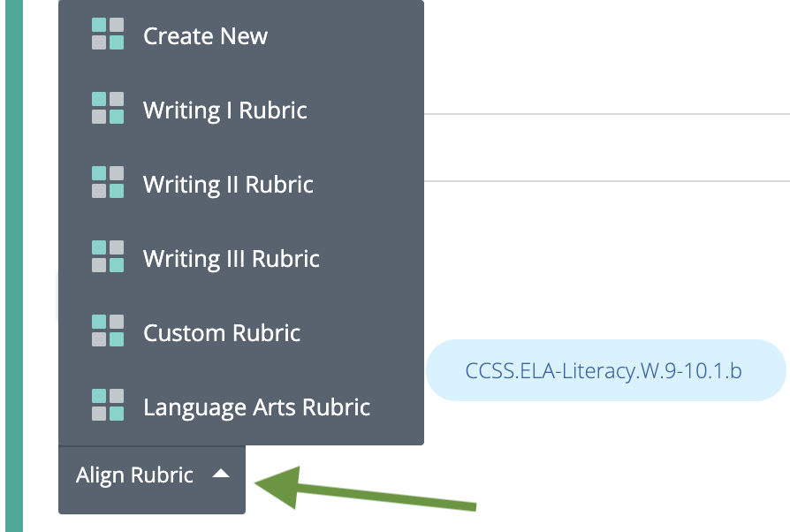
Task: Choose Writing III Rubric
Action: point(232,258)
